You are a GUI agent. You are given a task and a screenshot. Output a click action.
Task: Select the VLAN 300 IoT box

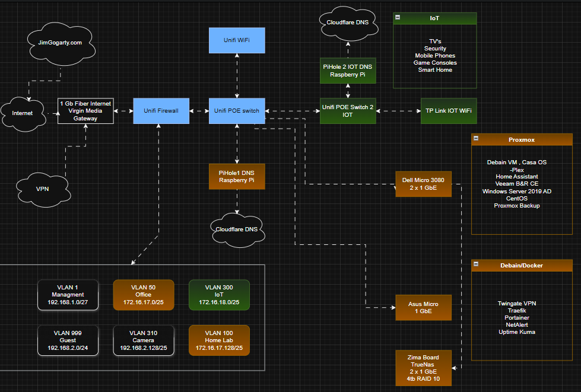click(x=219, y=295)
